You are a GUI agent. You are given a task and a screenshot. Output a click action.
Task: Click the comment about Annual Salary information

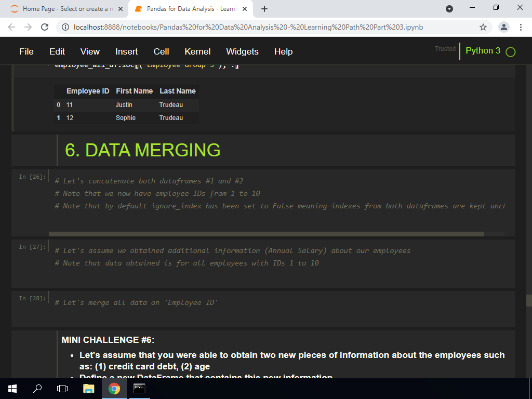232,250
